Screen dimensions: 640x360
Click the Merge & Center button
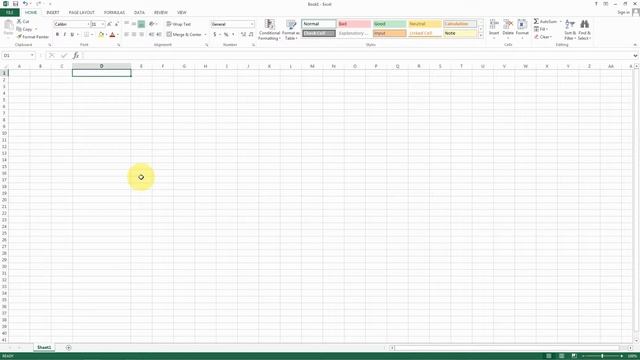pyautogui.click(x=184, y=35)
